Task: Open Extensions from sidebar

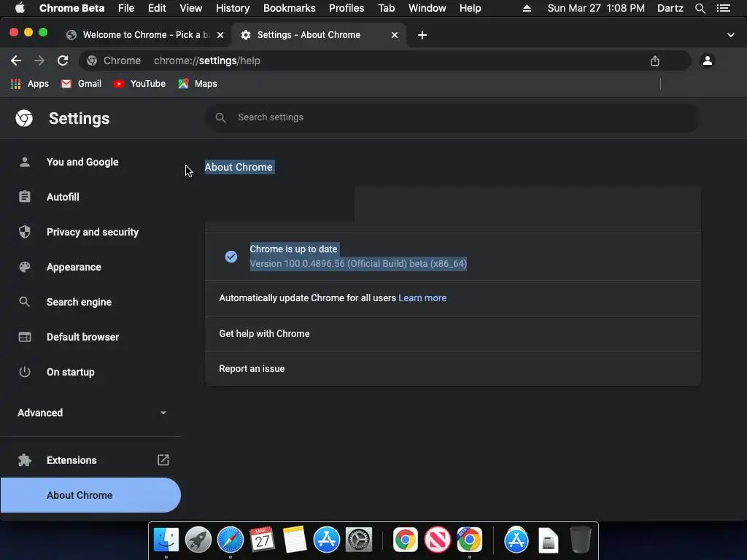Action: pyautogui.click(x=71, y=460)
